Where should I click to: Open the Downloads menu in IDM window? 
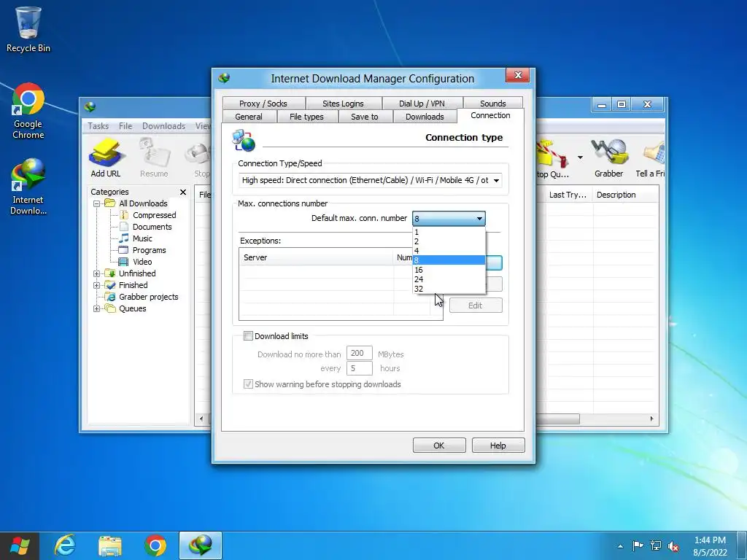click(x=163, y=126)
